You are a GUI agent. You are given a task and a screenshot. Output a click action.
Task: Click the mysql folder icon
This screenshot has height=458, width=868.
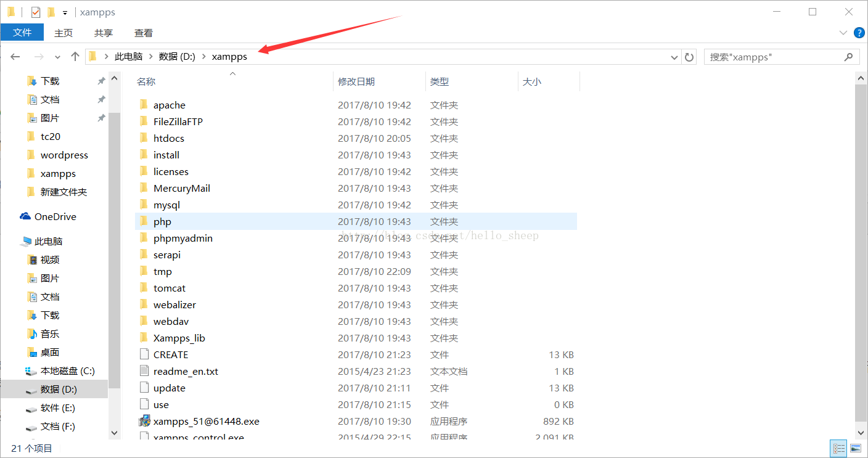tap(144, 205)
